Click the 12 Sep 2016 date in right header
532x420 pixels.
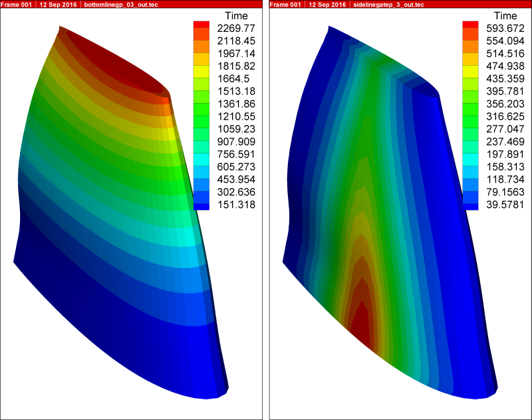pyautogui.click(x=325, y=5)
